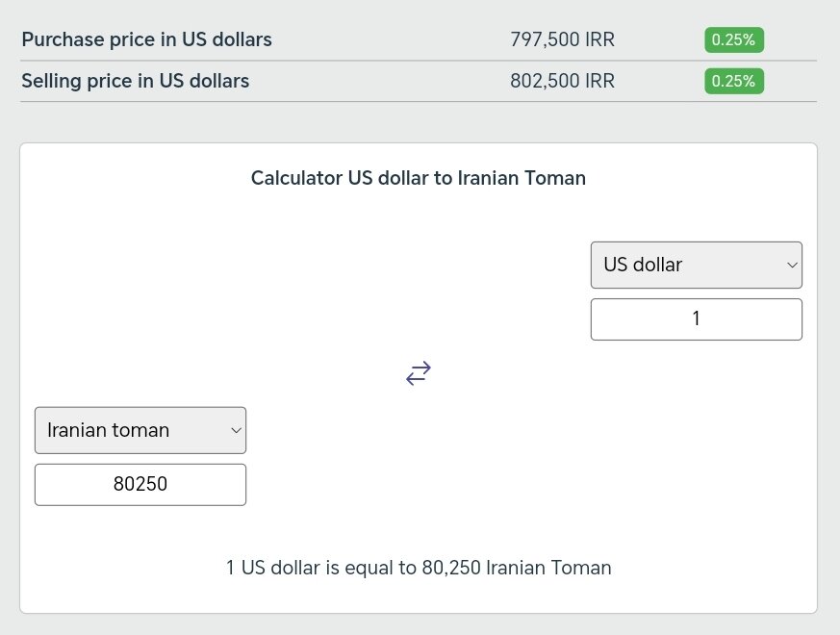Click the green 0.25% badge beside selling price
Viewport: 840px width, 635px height.
tap(733, 81)
